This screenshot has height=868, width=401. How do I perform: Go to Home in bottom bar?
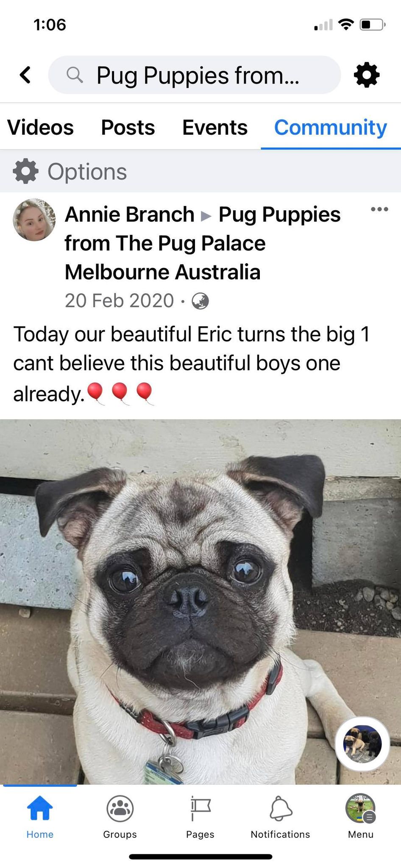(40, 816)
